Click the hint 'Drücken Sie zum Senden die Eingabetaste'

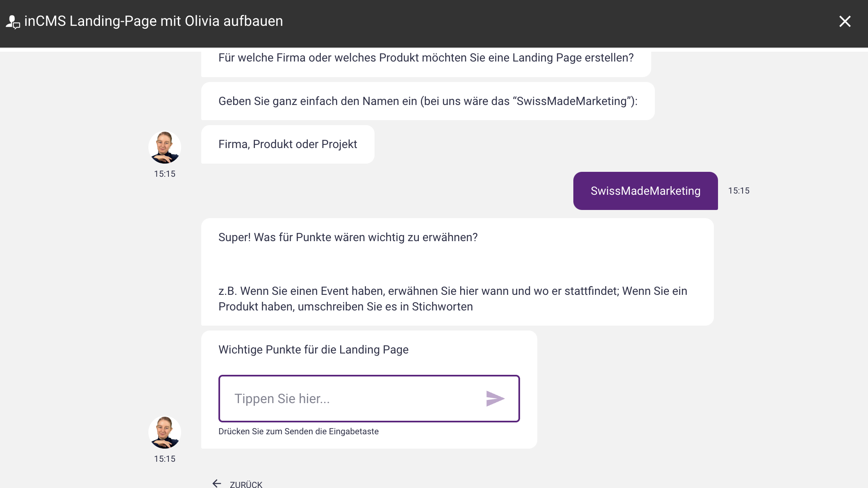coord(298,431)
